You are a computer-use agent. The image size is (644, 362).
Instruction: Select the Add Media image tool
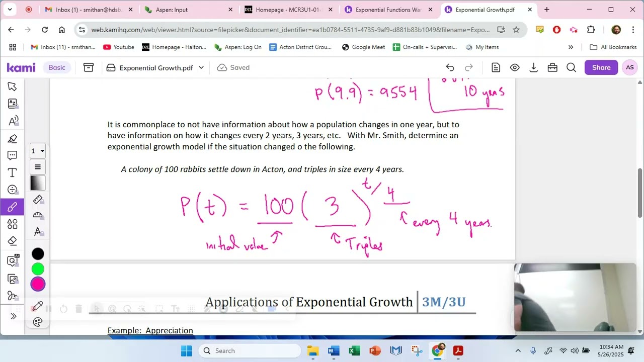tap(13, 279)
